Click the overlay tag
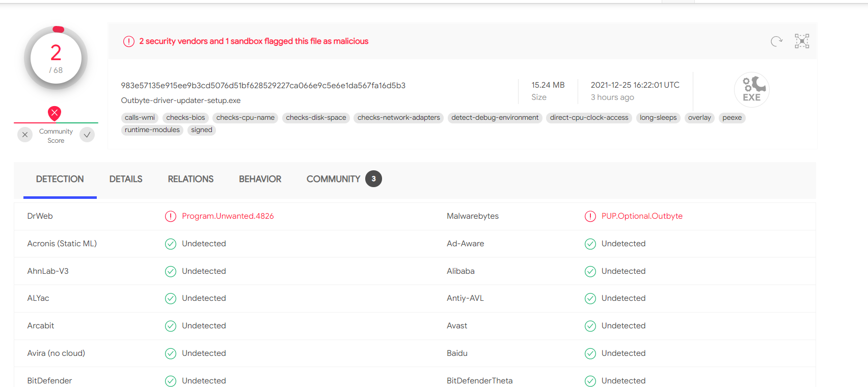The width and height of the screenshot is (868, 387). point(699,118)
